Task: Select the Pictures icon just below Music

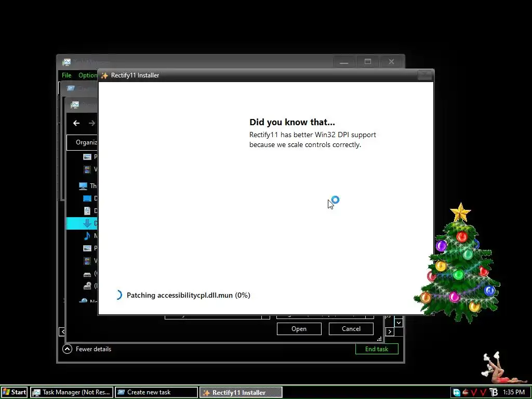Action: pyautogui.click(x=87, y=248)
